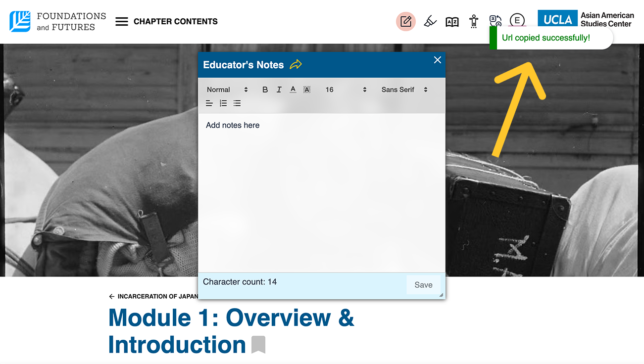This screenshot has height=364, width=644.
Task: Open the Normal heading style dropdown
Action: click(x=227, y=90)
